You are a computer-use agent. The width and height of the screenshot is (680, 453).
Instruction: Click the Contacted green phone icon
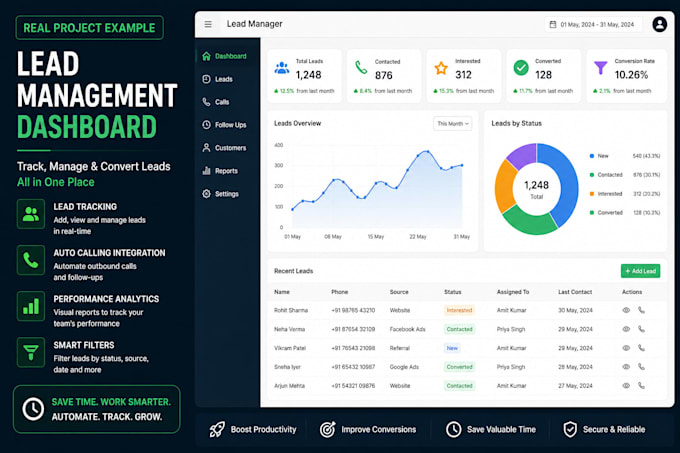[361, 68]
